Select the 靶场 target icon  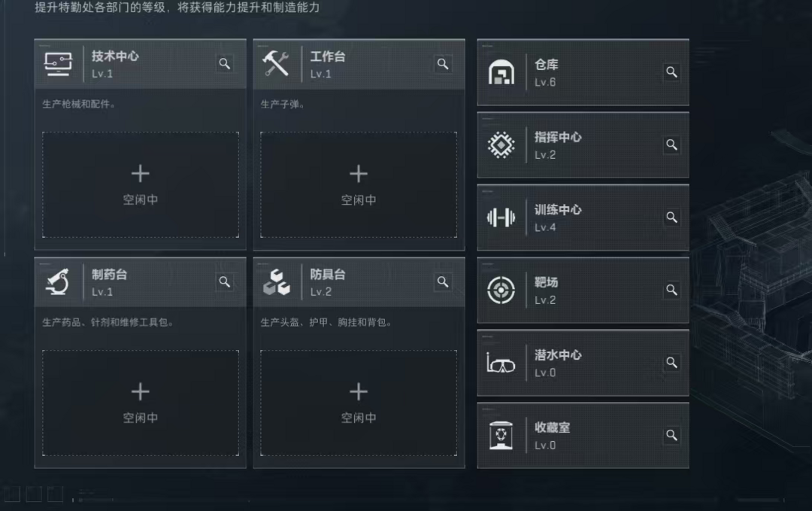501,290
